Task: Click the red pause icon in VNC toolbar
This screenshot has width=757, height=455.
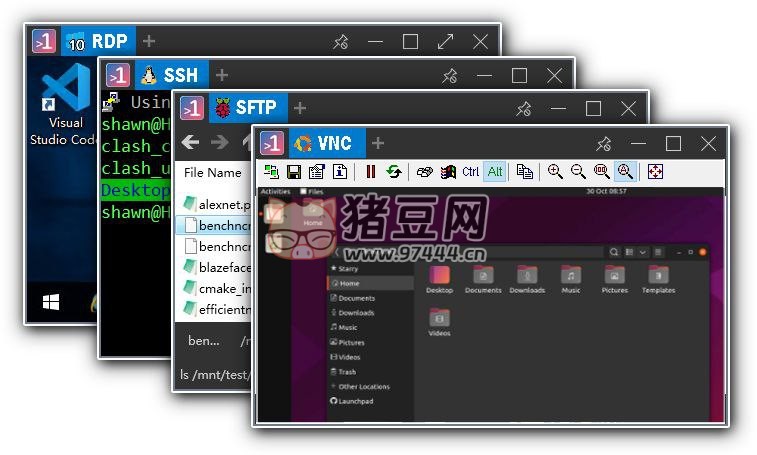Action: pos(370,172)
